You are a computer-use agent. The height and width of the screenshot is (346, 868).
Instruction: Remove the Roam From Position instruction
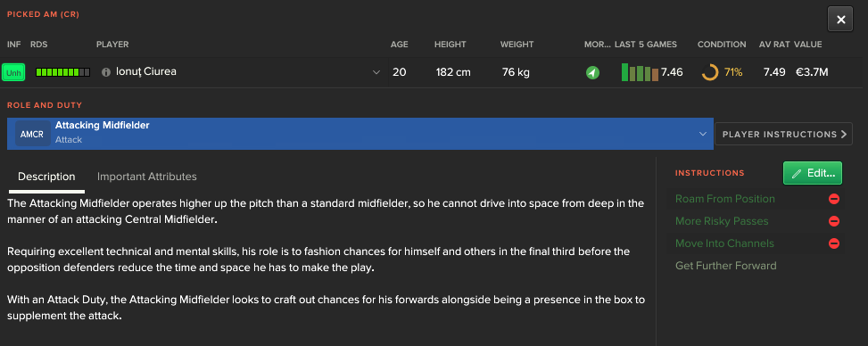[834, 199]
